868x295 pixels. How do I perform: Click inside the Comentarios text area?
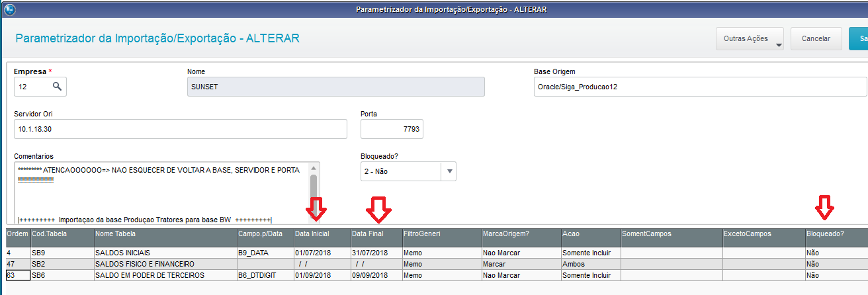(161, 193)
